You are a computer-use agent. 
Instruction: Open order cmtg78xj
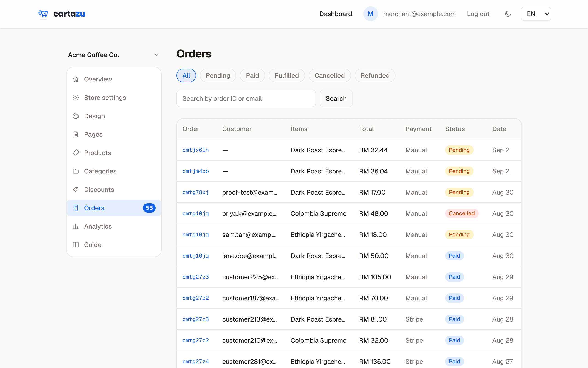pos(196,192)
